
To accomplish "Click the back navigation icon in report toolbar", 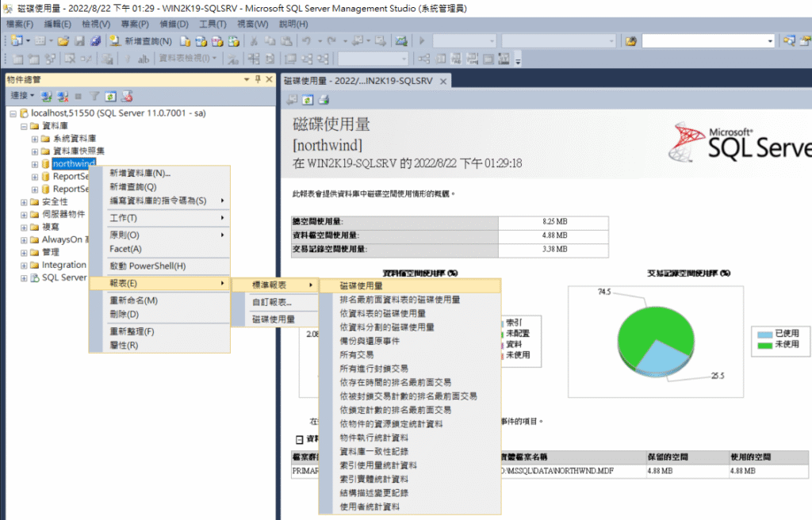I will coord(292,100).
